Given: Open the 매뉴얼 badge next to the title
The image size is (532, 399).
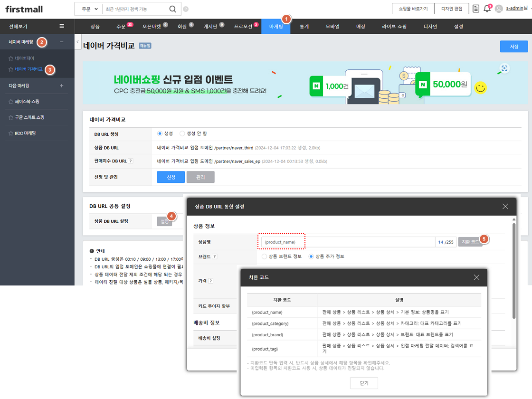Looking at the screenshot, I should (145, 46).
